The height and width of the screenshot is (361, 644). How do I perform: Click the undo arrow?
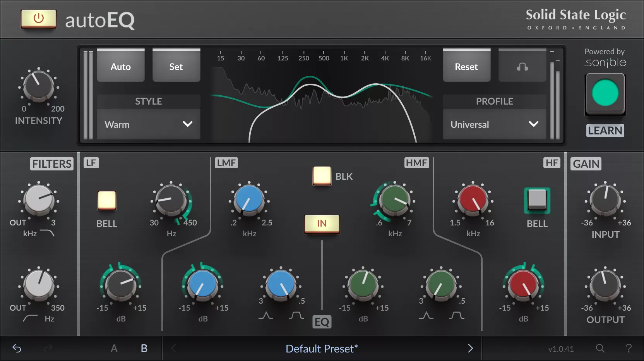[16, 348]
